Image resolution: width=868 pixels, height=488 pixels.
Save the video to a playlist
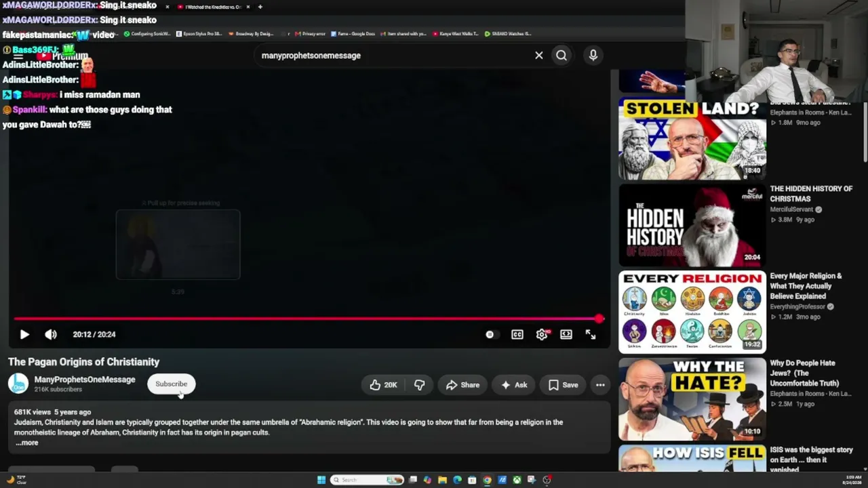pos(564,385)
